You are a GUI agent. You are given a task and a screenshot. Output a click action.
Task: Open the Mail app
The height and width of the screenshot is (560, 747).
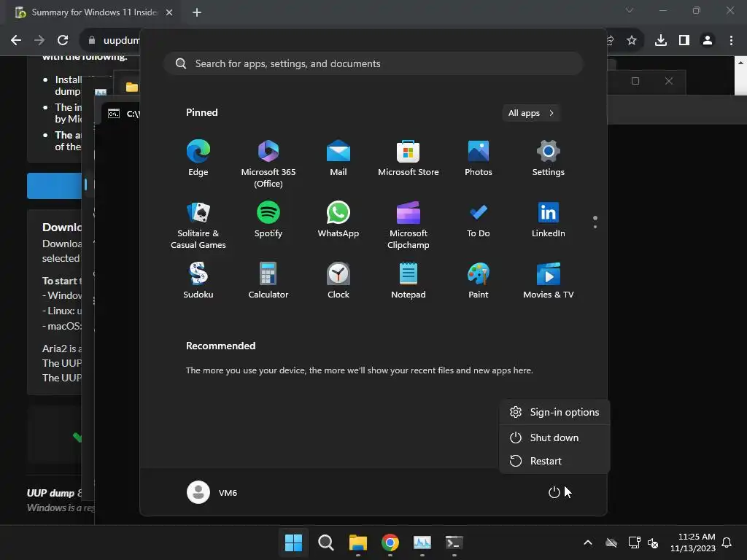pos(338,158)
